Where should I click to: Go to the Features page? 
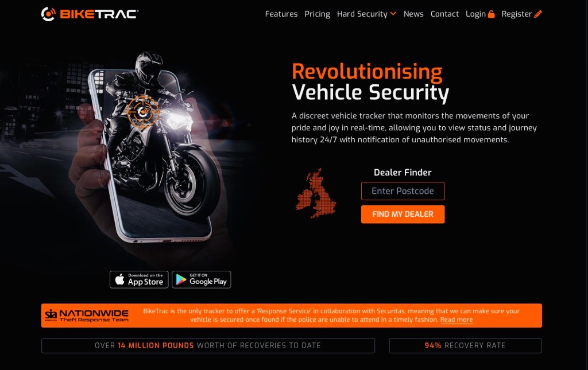click(281, 14)
